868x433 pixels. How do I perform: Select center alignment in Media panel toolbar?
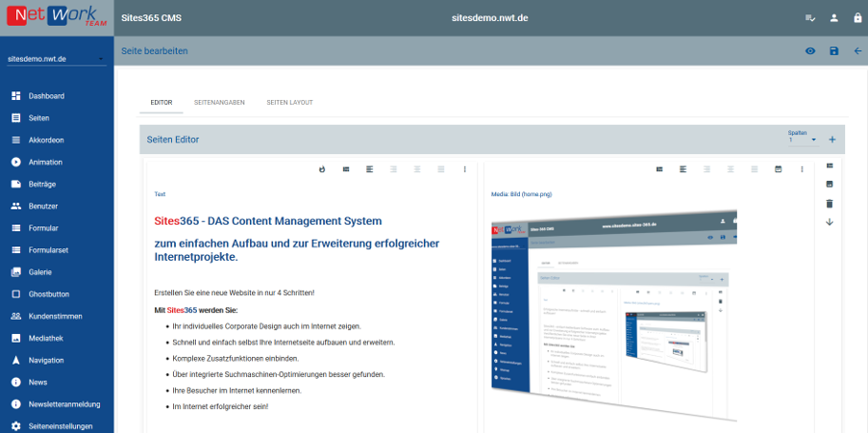point(731,169)
